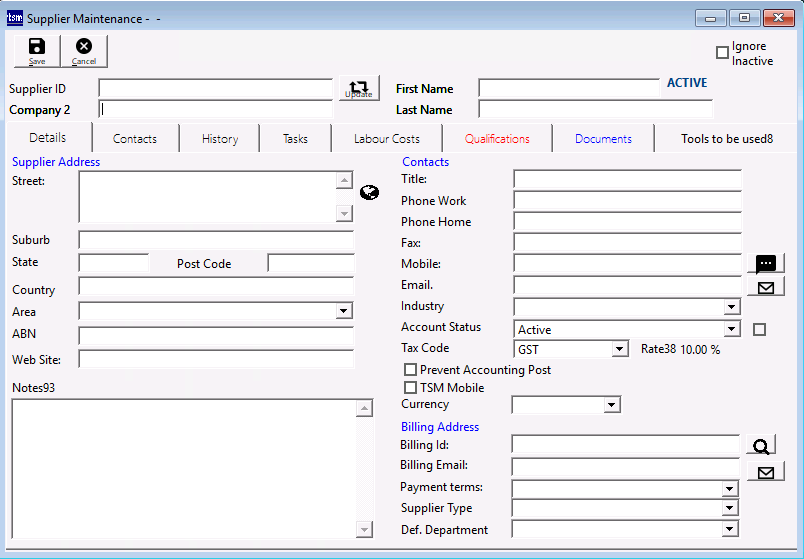The width and height of the screenshot is (804, 559).
Task: Click the envelope icon beside Email field
Action: tap(765, 287)
